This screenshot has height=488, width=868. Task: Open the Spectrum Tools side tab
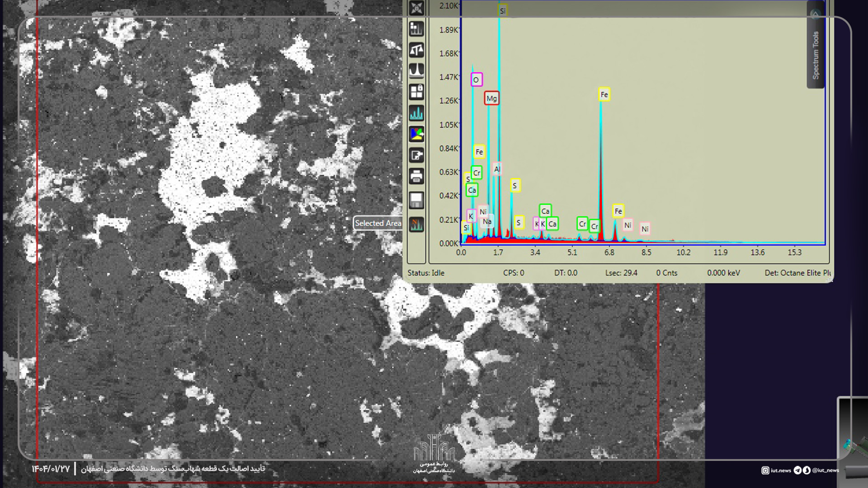tap(816, 55)
